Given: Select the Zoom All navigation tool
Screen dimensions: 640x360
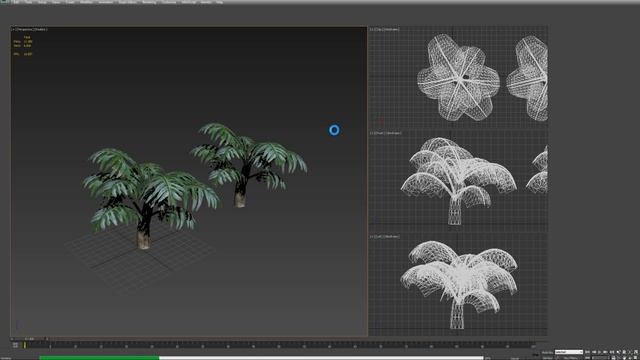Looking at the screenshot, I should (624, 352).
